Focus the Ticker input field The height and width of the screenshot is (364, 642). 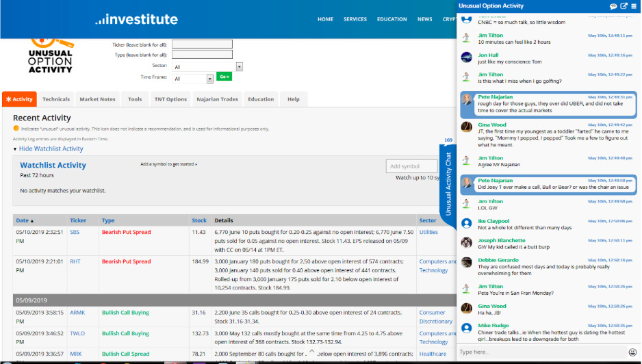click(202, 44)
